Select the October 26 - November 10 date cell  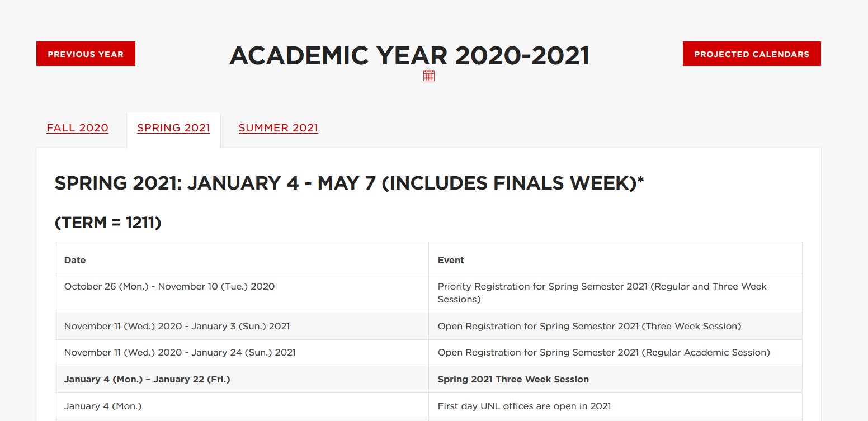point(169,287)
